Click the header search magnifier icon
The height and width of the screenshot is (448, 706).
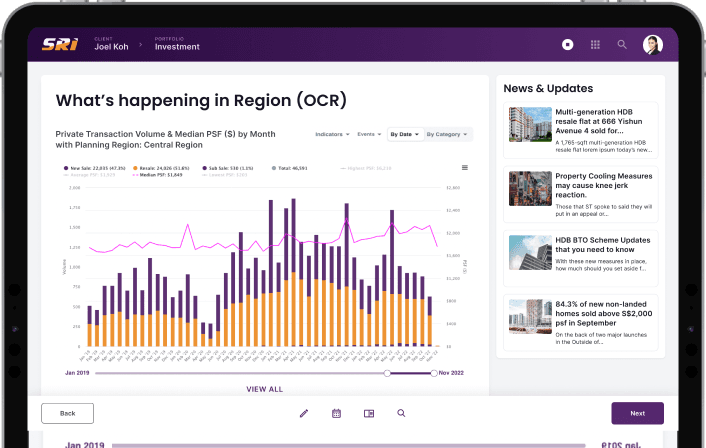click(x=622, y=44)
